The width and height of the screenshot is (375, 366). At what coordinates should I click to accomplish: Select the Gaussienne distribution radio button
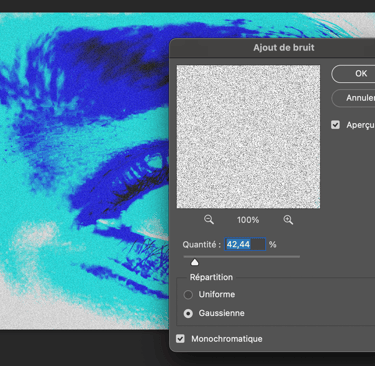click(188, 314)
